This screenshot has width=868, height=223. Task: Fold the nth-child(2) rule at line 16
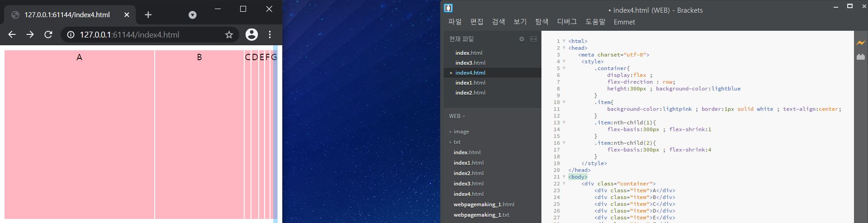[564, 143]
